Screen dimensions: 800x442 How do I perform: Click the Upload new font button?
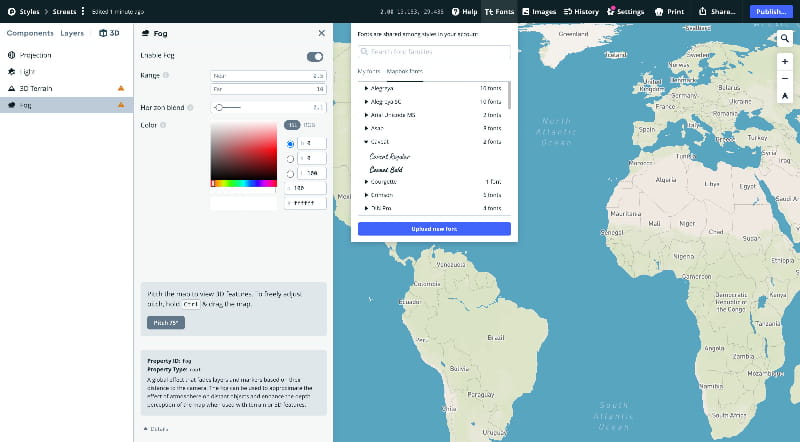(x=434, y=229)
